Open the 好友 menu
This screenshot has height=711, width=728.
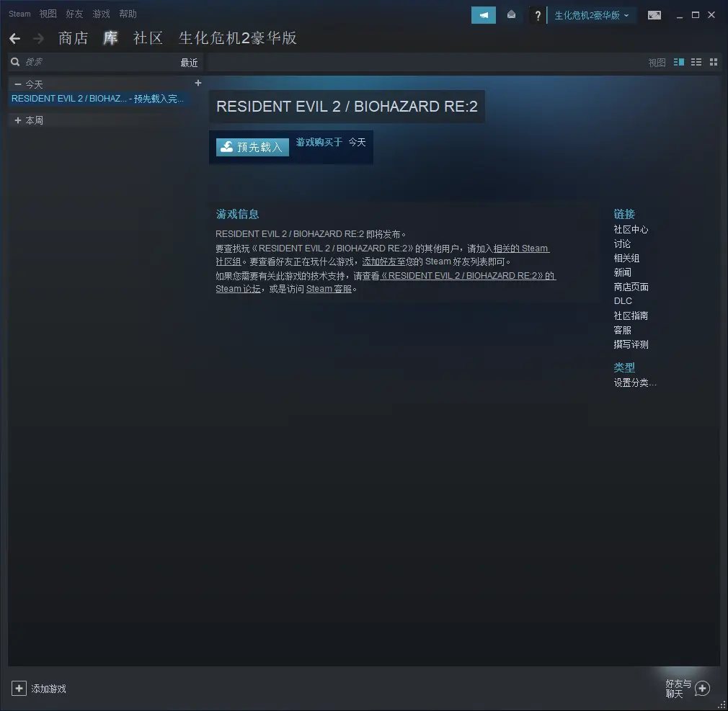(x=74, y=14)
